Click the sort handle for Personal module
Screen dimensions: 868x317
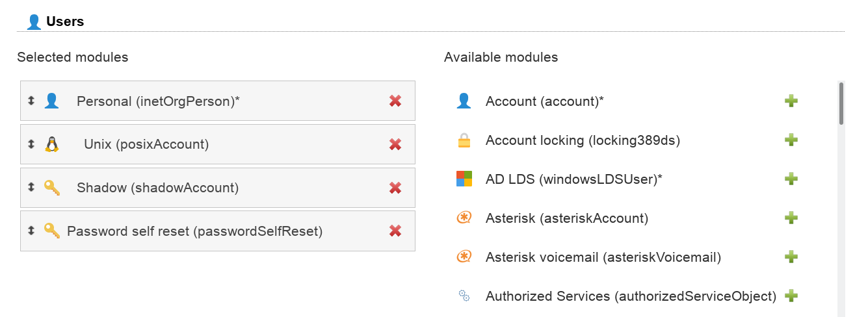(x=31, y=101)
